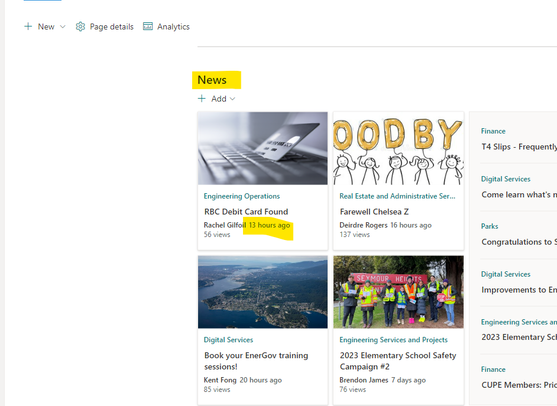Open Engineering Services category in side list

pyautogui.click(x=519, y=322)
